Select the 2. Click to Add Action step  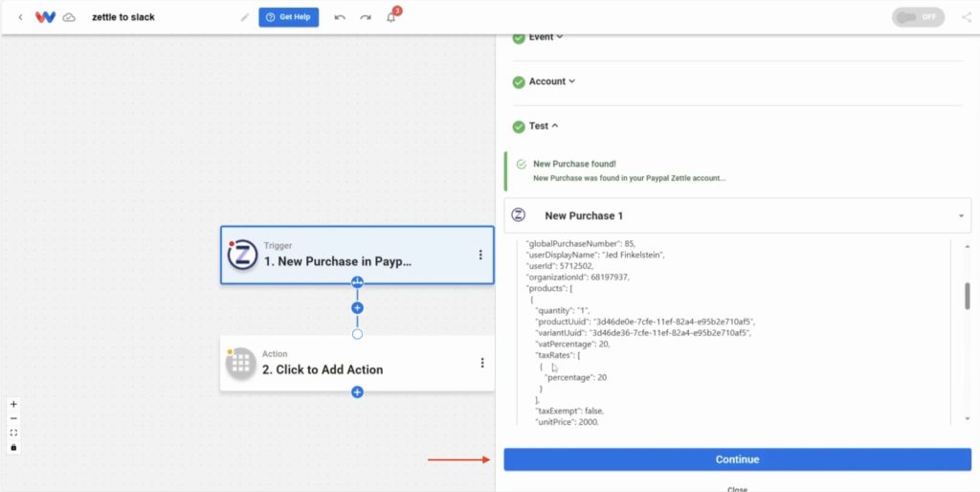point(357,363)
